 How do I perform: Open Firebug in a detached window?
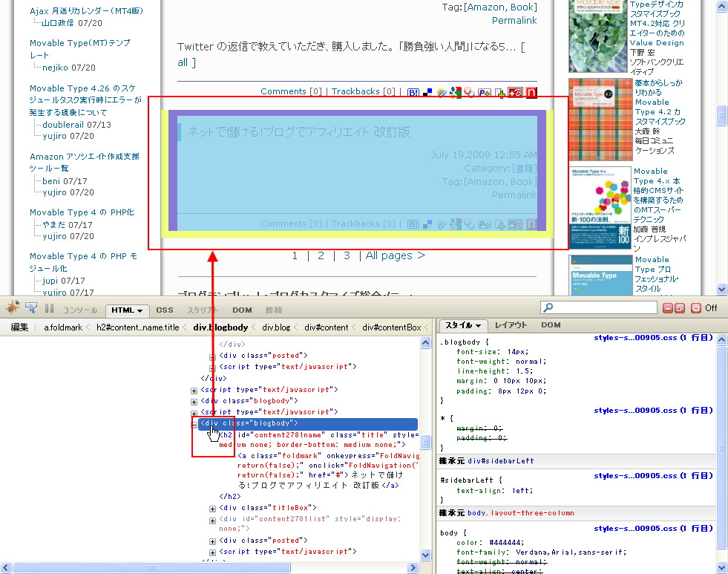click(x=681, y=308)
